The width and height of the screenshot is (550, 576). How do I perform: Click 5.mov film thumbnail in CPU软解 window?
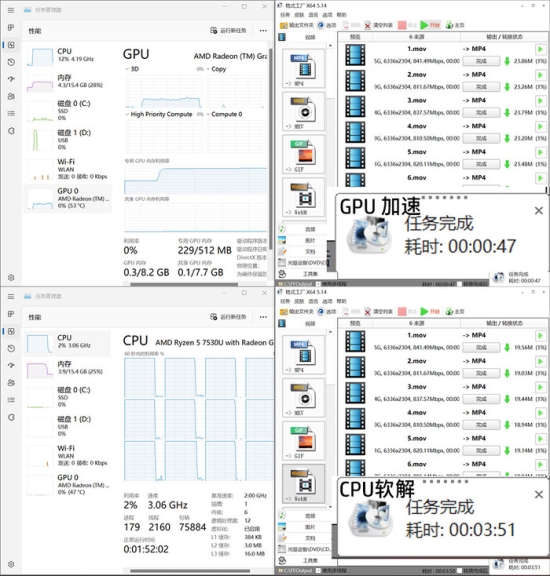pos(355,444)
